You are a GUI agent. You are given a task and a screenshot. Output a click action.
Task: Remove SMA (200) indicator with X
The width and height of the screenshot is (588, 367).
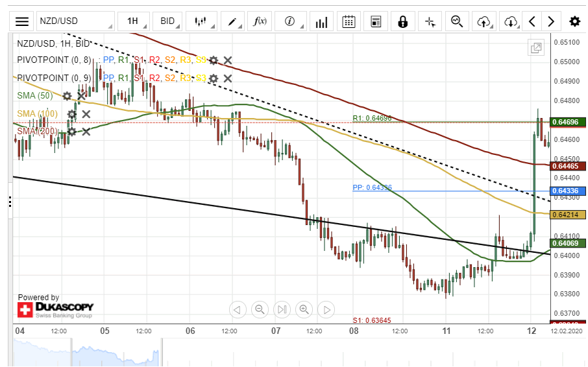coord(86,132)
